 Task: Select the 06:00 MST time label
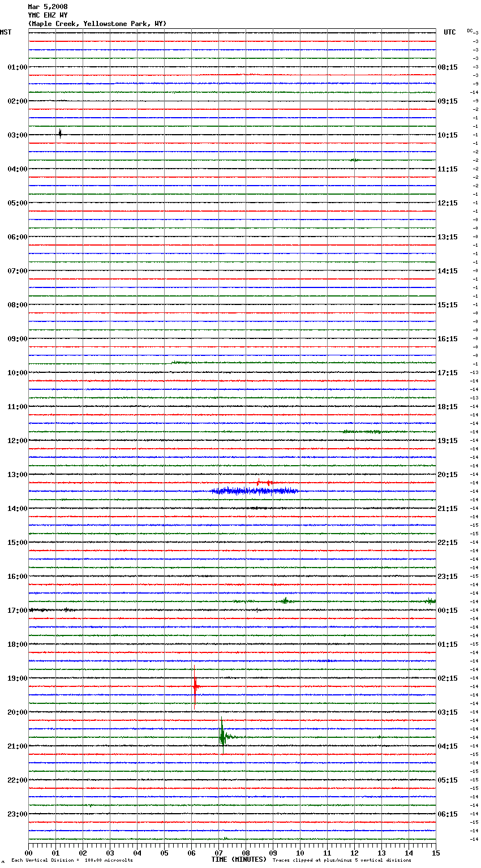(18, 237)
